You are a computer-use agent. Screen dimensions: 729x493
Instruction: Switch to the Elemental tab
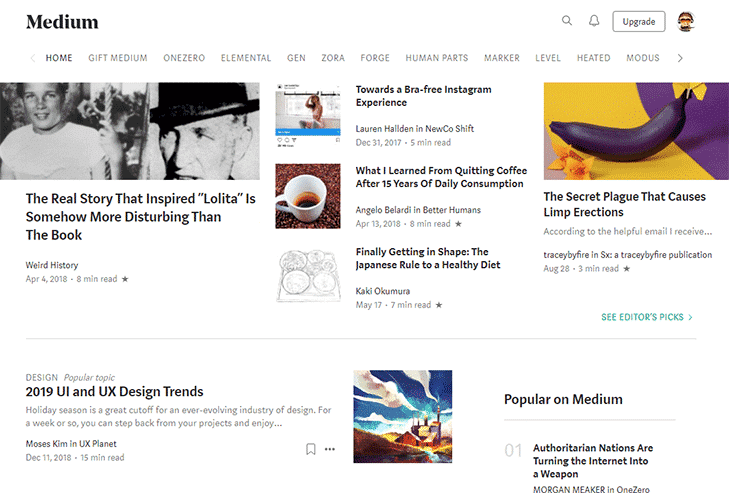246,58
